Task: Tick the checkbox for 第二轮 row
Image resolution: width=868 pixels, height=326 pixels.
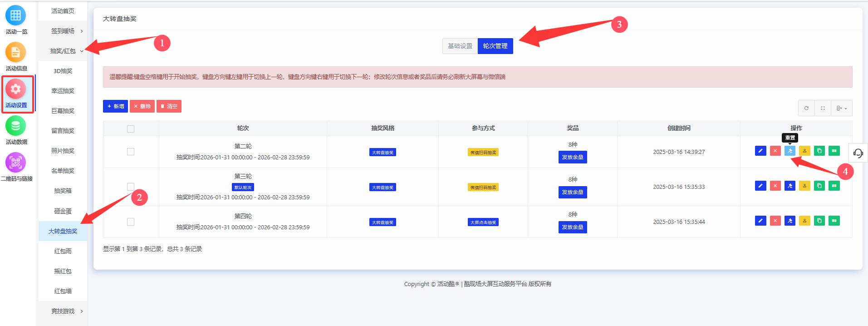Action: point(131,152)
